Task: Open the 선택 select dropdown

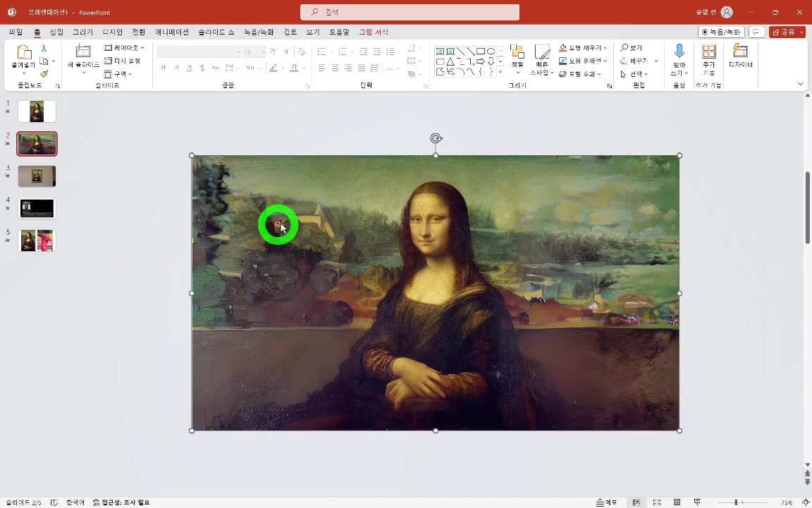Action: pyautogui.click(x=634, y=74)
